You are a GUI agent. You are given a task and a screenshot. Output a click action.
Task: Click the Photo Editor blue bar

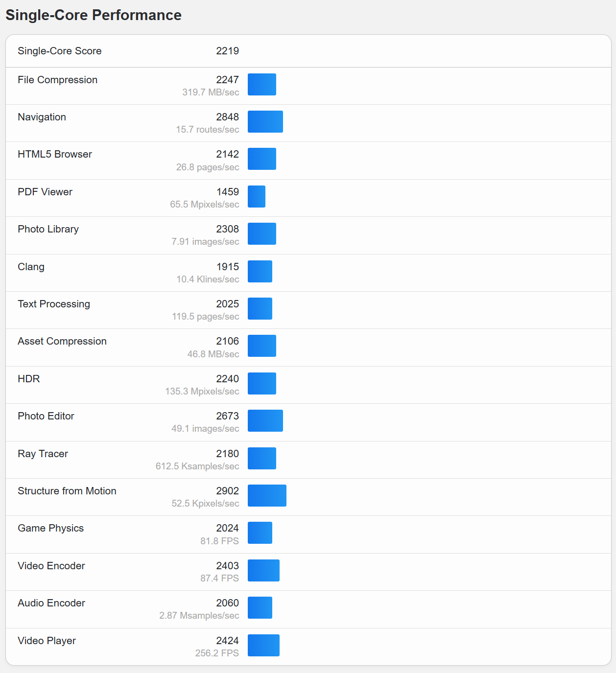click(x=265, y=420)
